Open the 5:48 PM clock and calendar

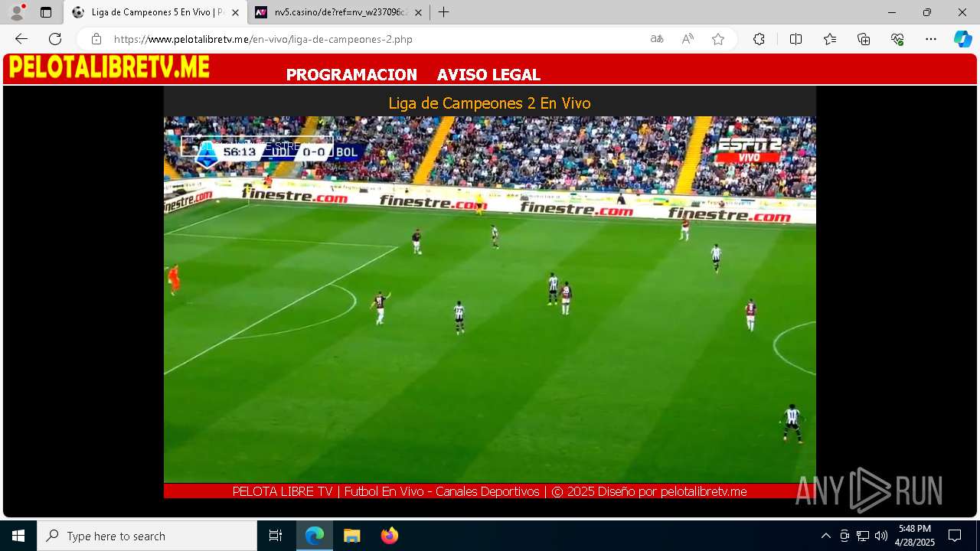click(x=915, y=536)
